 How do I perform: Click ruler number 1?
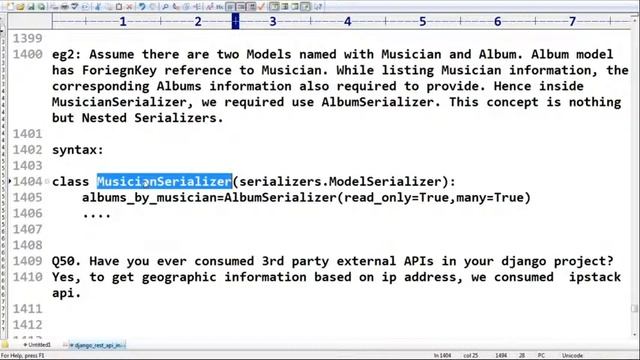pyautogui.click(x=123, y=21)
